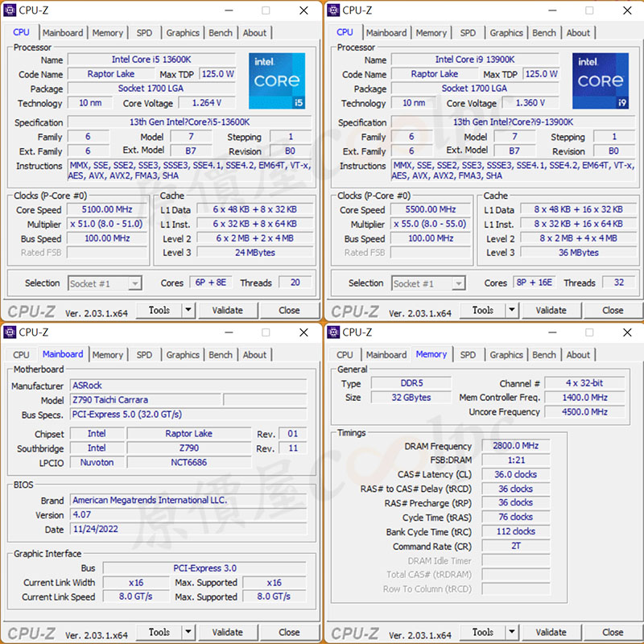
Task: Click the Cores value 8P + 16E
Action: click(535, 283)
